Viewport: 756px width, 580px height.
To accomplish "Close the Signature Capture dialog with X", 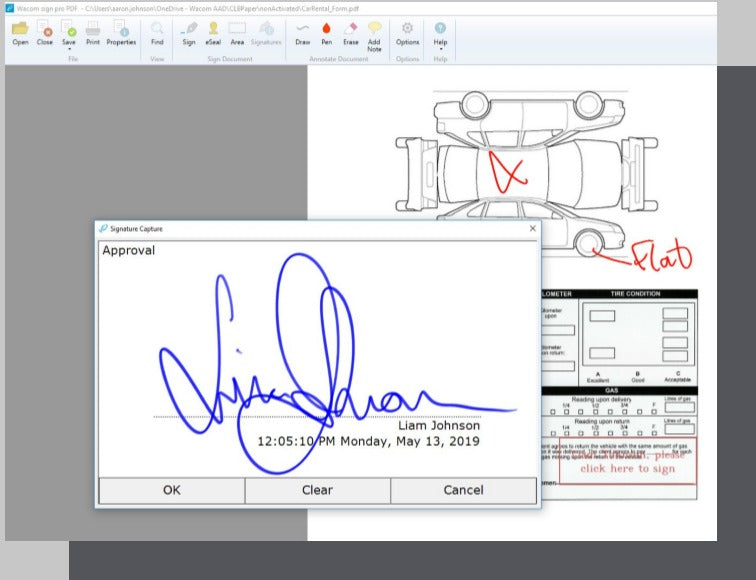I will pos(532,228).
